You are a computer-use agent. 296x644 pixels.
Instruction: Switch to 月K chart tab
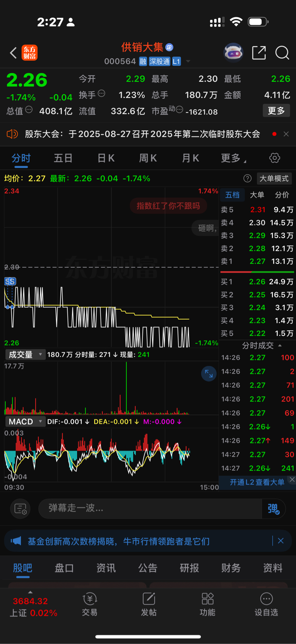(x=190, y=158)
